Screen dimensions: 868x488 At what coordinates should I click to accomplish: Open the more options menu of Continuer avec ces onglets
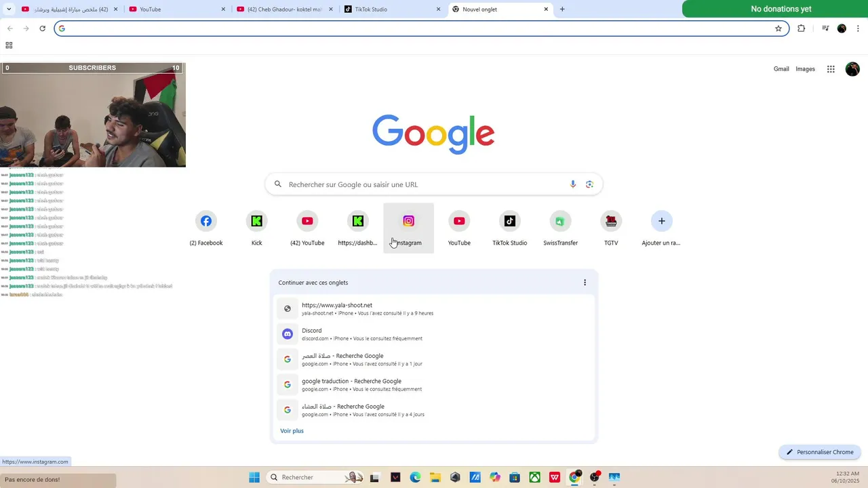(585, 283)
